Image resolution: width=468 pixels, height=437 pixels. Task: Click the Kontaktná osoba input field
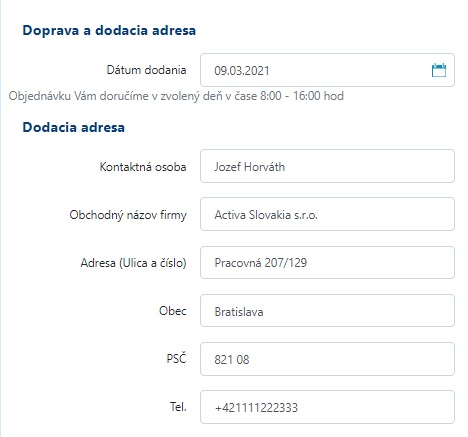pyautogui.click(x=327, y=166)
